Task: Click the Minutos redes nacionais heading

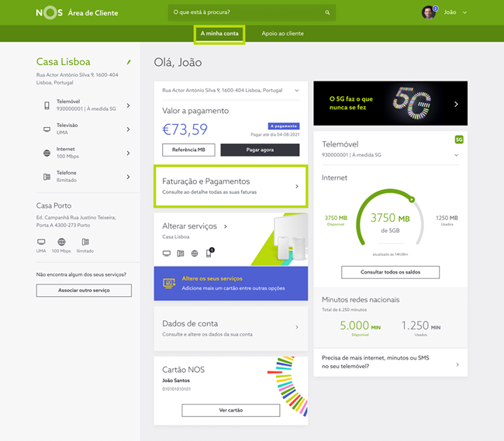Action: [x=361, y=300]
